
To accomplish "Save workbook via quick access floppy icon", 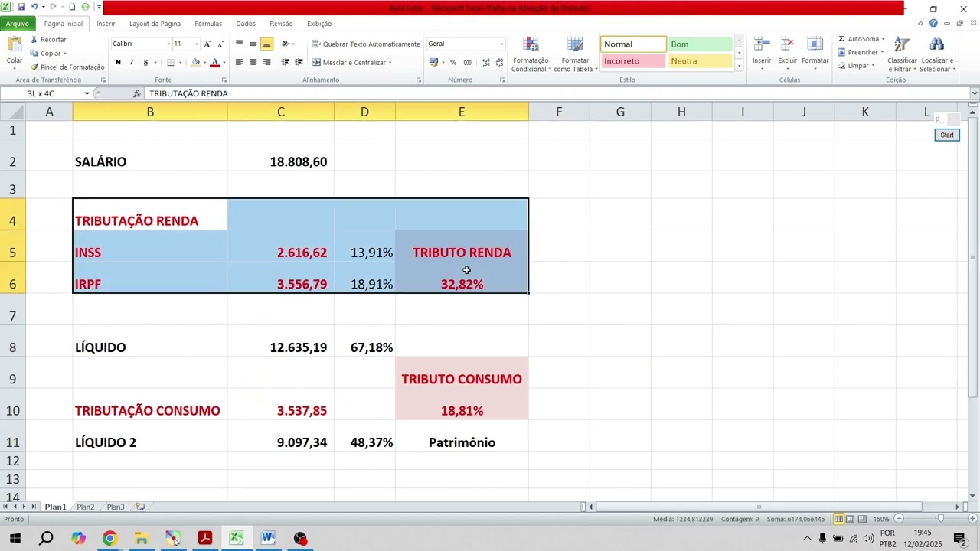I will (21, 7).
